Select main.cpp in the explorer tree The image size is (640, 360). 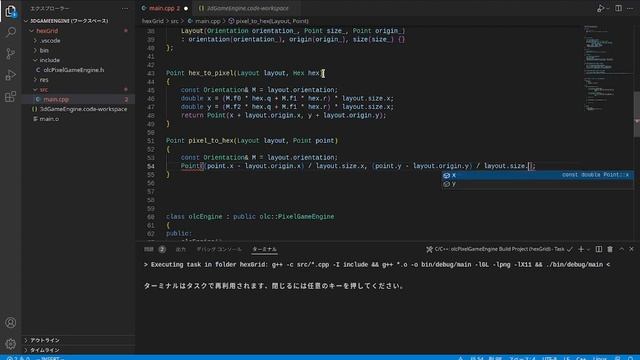point(78,99)
